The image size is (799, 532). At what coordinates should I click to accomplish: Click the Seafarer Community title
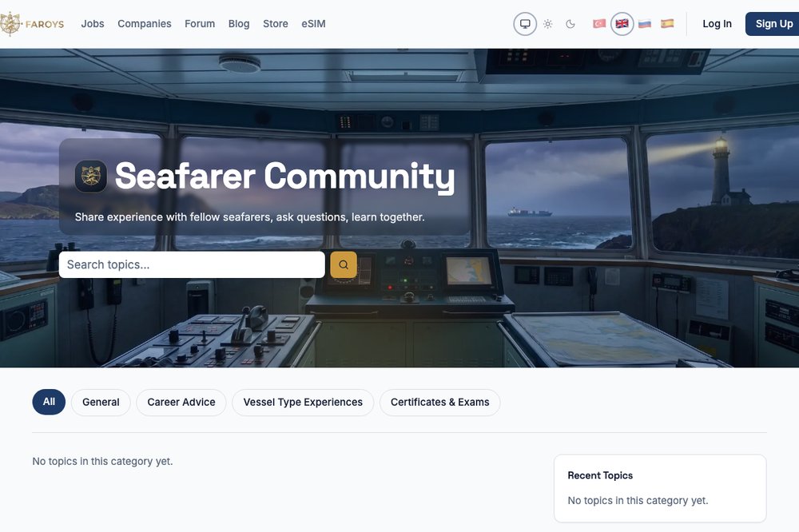[285, 177]
